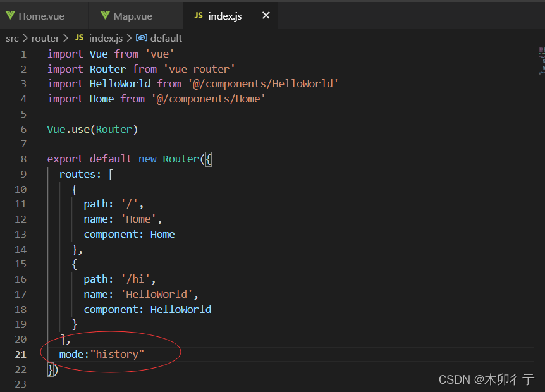The height and width of the screenshot is (392, 545).
Task: Click the routes: [ line
Action: 86,174
